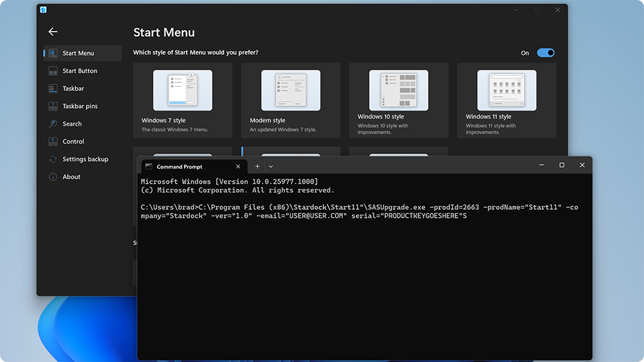Open the terminal profile dropdown arrow
The image size is (644, 362).
[x=270, y=167]
